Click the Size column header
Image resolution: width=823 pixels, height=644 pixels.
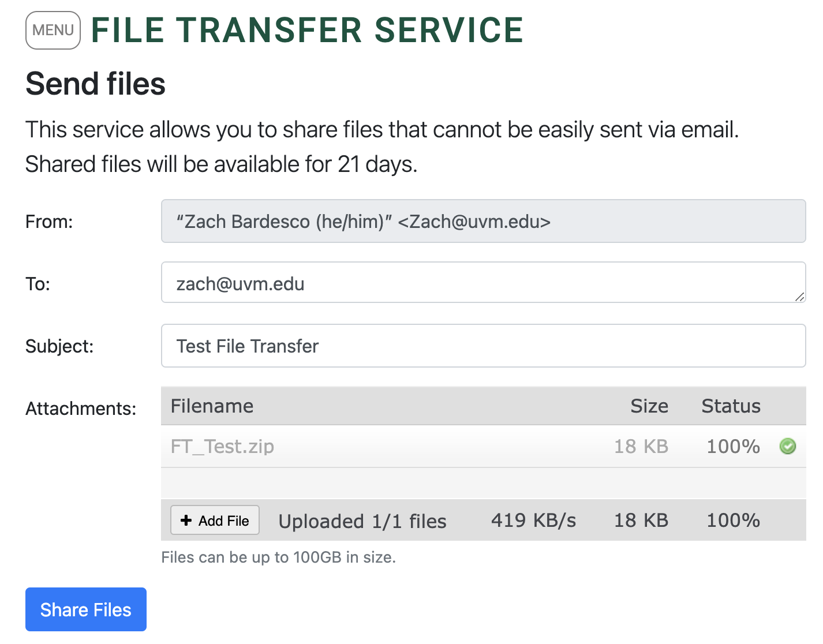(649, 406)
